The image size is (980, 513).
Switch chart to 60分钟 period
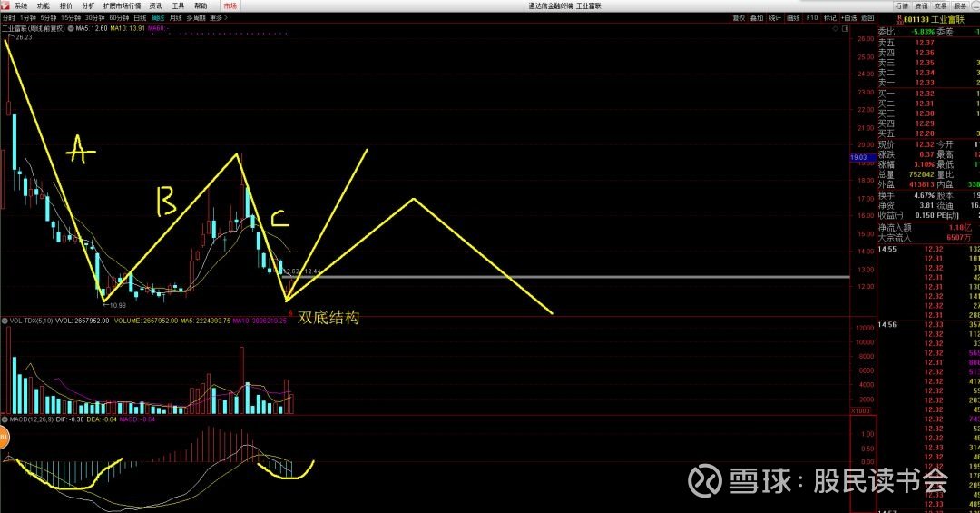click(x=120, y=18)
